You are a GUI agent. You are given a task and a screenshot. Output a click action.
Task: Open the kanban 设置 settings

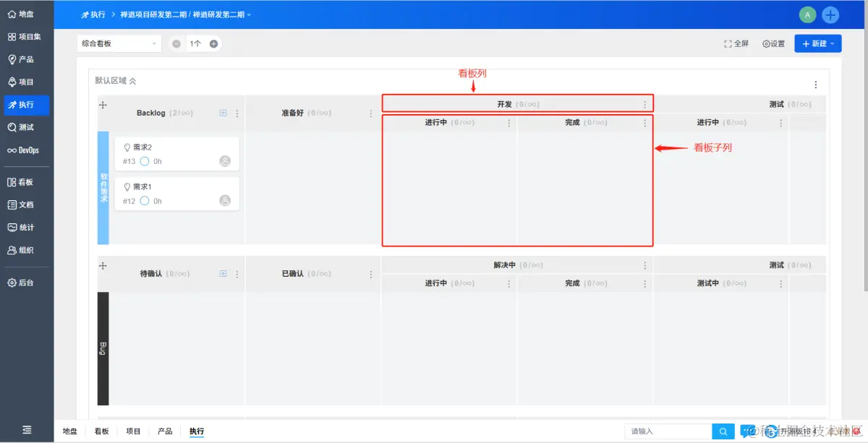(x=773, y=43)
